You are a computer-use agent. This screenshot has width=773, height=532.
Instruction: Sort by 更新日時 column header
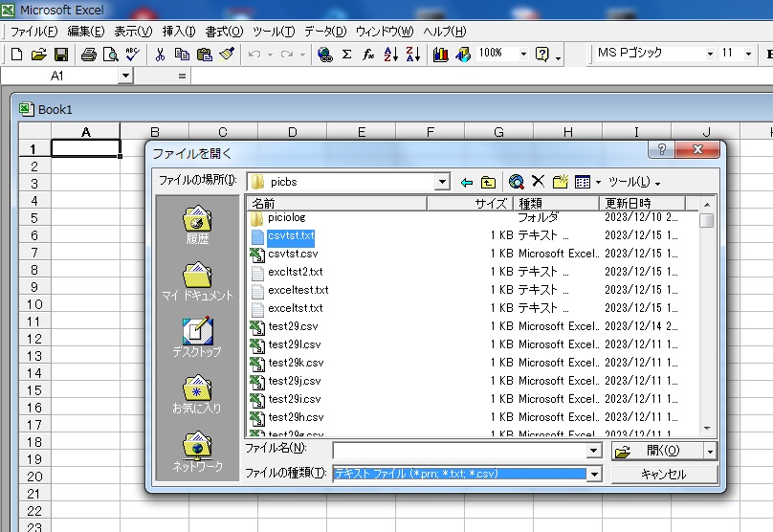(x=642, y=203)
